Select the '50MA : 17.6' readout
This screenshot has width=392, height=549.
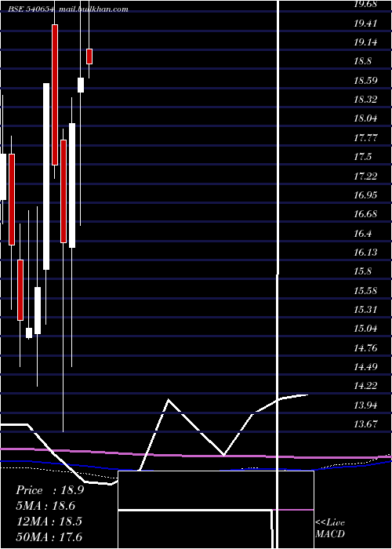pyautogui.click(x=49, y=536)
